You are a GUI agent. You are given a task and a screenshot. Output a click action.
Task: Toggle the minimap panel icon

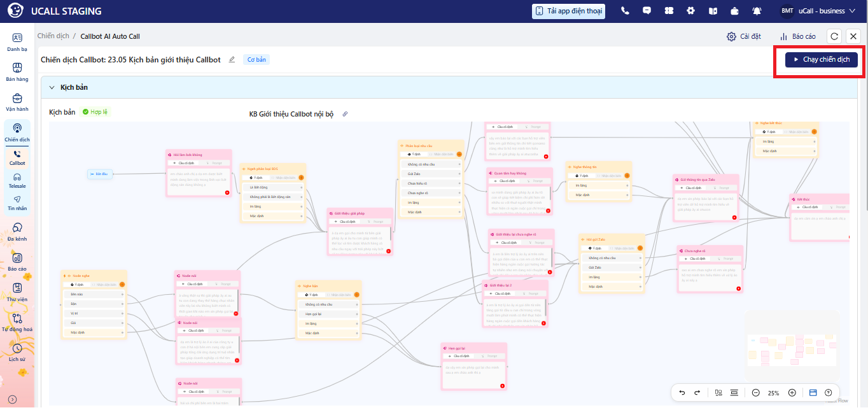[x=813, y=393]
